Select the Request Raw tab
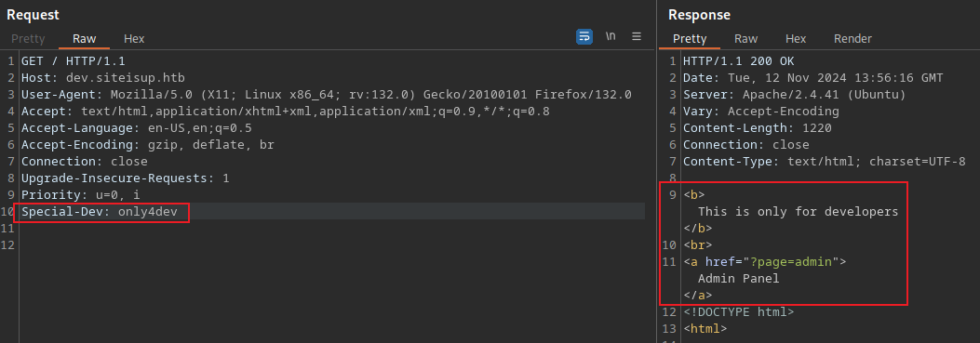This screenshot has width=980, height=343. tap(85, 39)
